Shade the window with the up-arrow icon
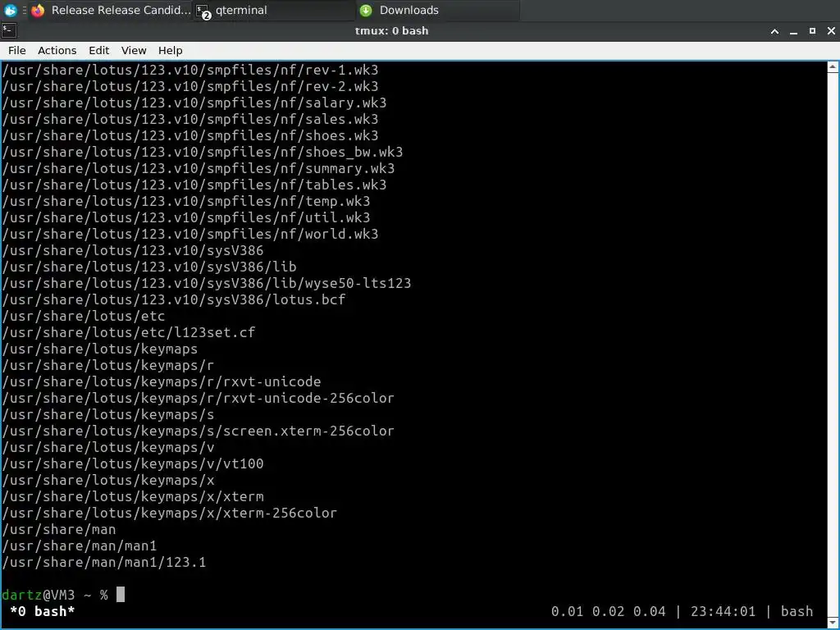The width and height of the screenshot is (840, 630). pyautogui.click(x=774, y=31)
